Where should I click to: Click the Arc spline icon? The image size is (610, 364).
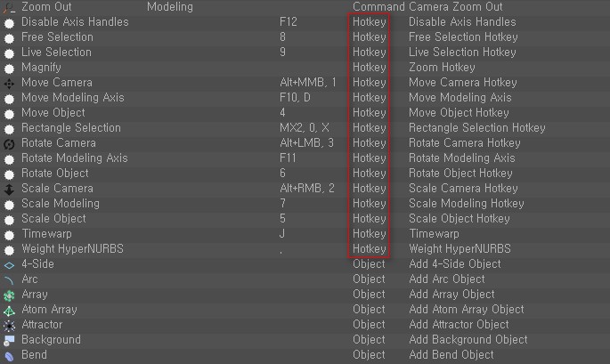pyautogui.click(x=9, y=279)
